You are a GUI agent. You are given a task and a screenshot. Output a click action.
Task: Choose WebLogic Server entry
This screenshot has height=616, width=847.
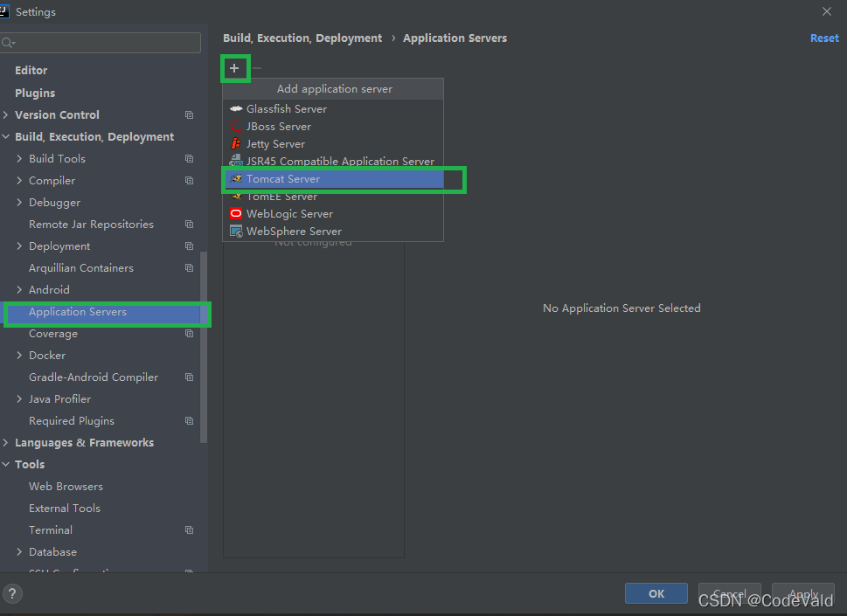pyautogui.click(x=333, y=214)
